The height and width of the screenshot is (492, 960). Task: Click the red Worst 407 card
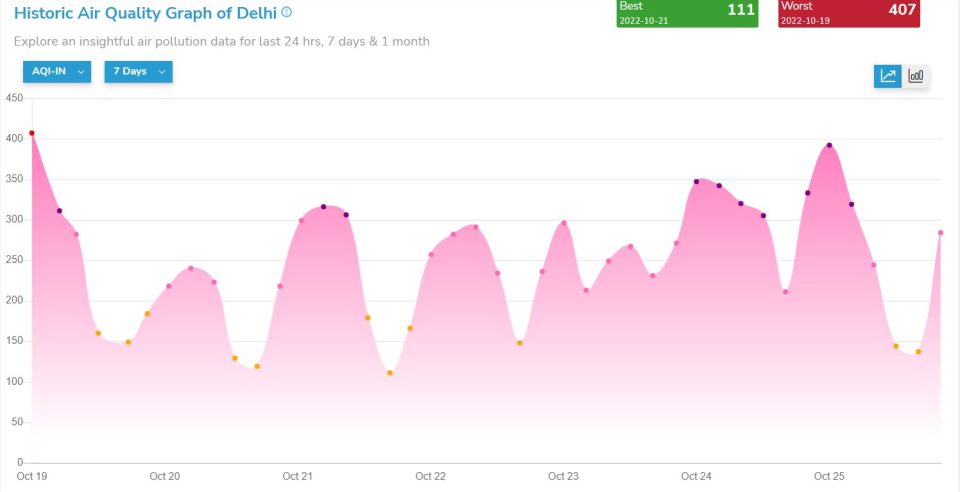point(849,13)
